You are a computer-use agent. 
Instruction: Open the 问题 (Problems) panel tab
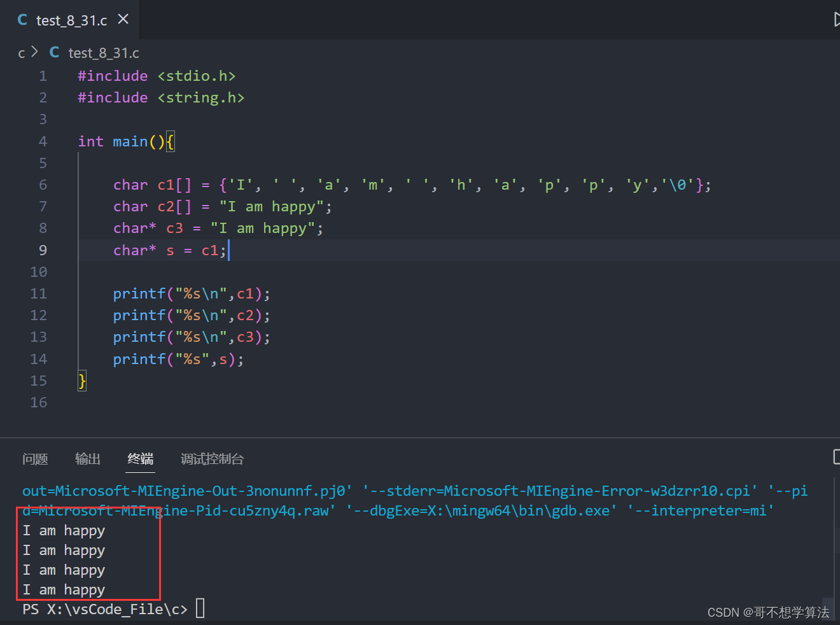pos(35,459)
